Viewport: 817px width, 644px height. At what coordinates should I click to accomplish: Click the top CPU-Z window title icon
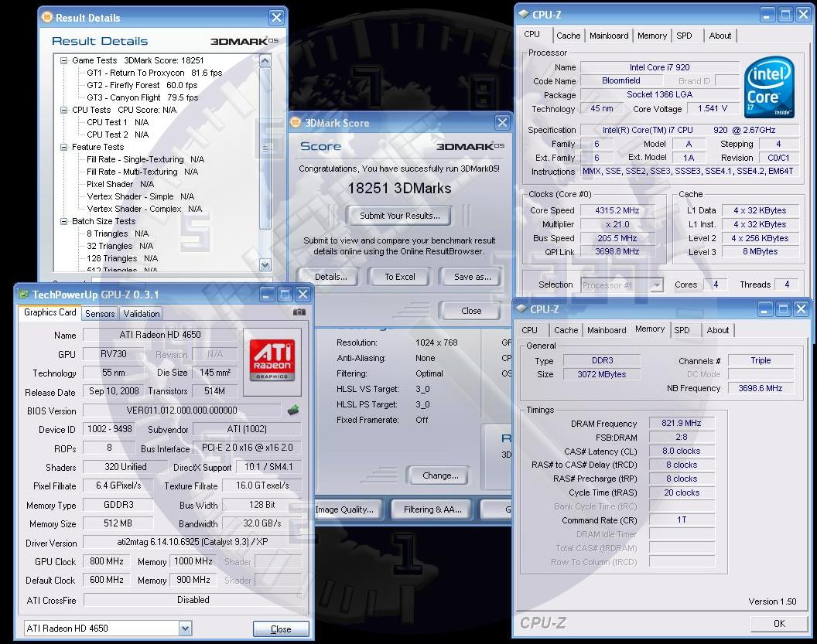(x=523, y=14)
